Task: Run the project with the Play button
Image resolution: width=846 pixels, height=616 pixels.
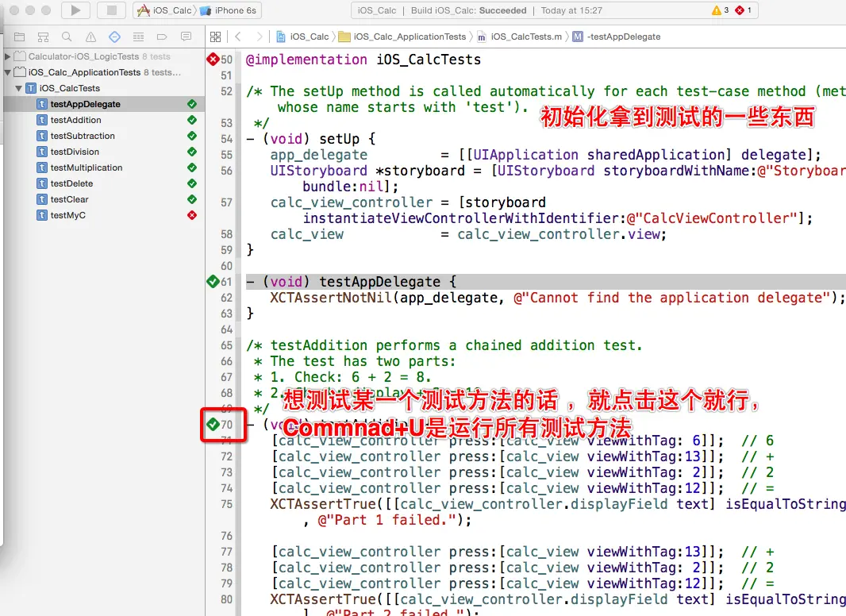Action: coord(75,10)
